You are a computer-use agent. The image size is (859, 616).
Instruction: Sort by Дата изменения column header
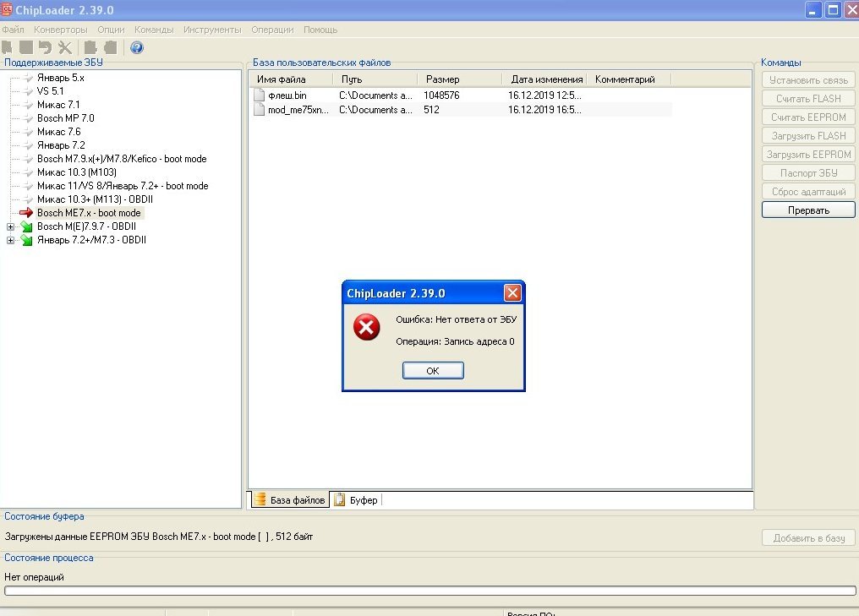[x=546, y=79]
